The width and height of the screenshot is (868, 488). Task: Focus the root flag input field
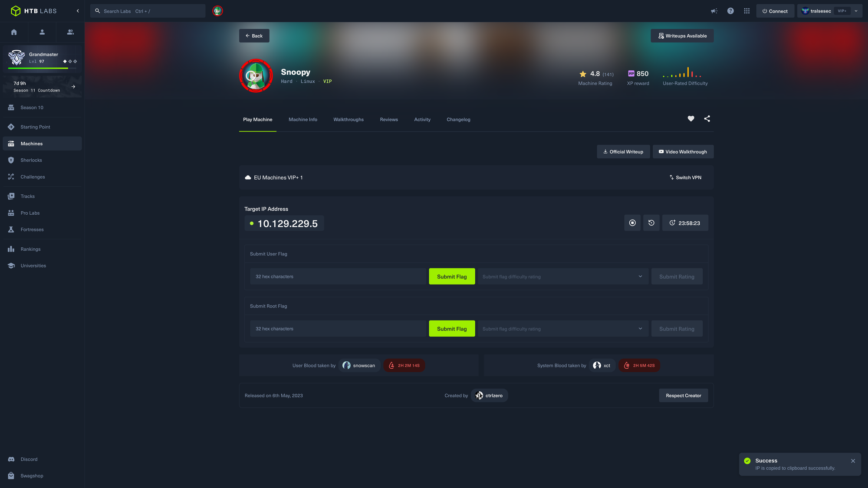(338, 328)
